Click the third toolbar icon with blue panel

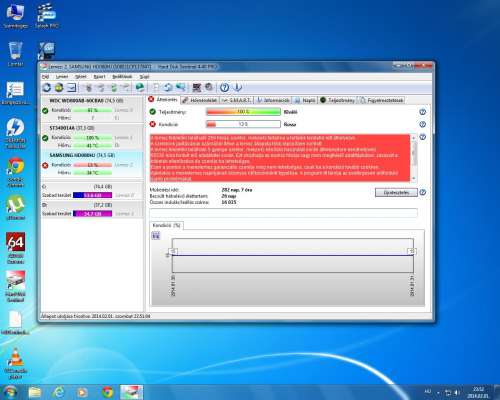point(72,87)
